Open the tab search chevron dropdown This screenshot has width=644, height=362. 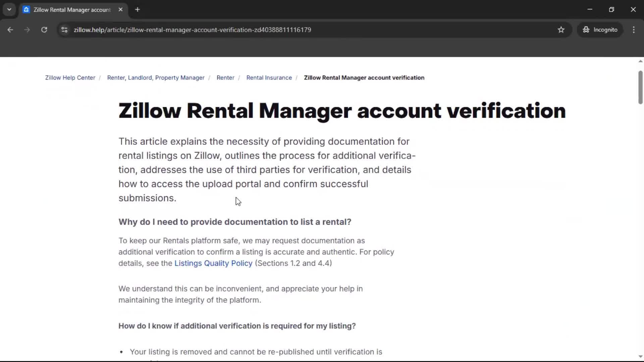(9, 9)
